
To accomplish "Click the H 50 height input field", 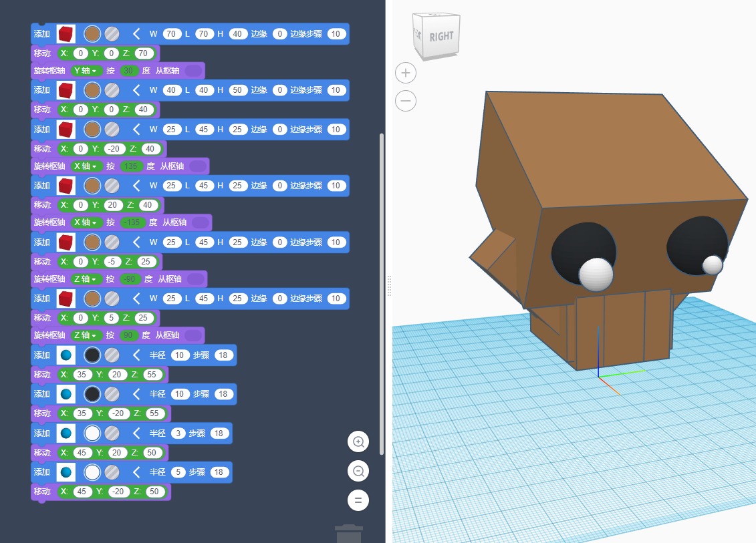I will [238, 90].
